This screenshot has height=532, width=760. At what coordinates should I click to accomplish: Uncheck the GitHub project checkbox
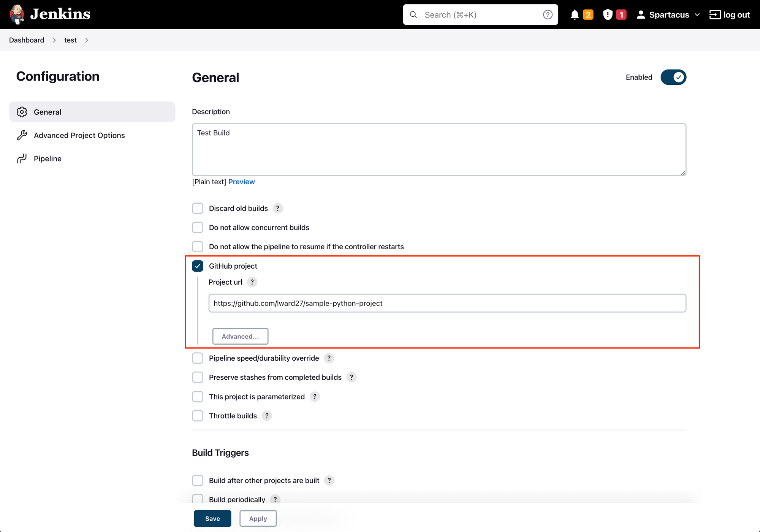click(198, 266)
